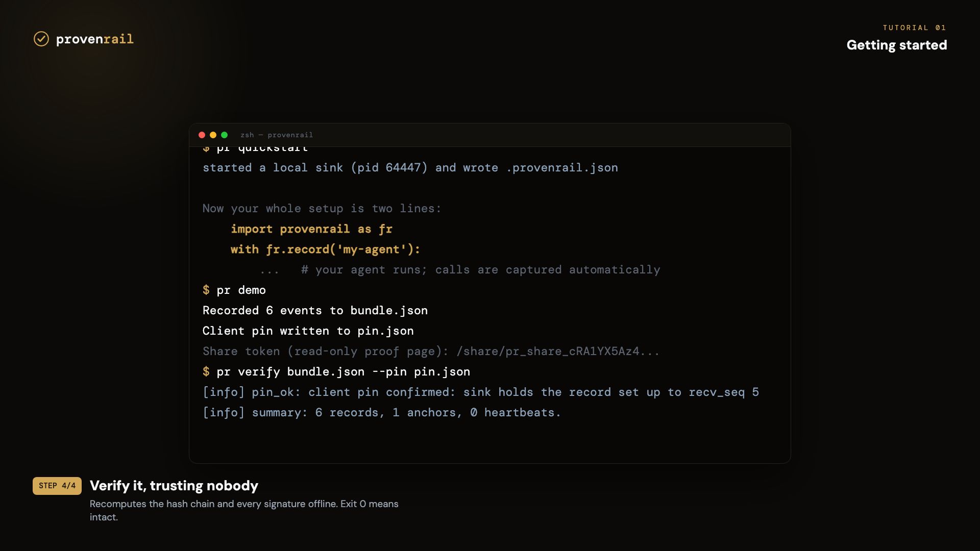
Task: Click the 'TUTORIAL 01' label
Action: [915, 28]
